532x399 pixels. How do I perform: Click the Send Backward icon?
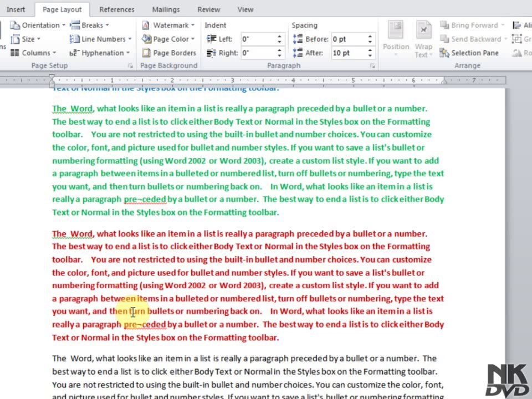tap(444, 39)
